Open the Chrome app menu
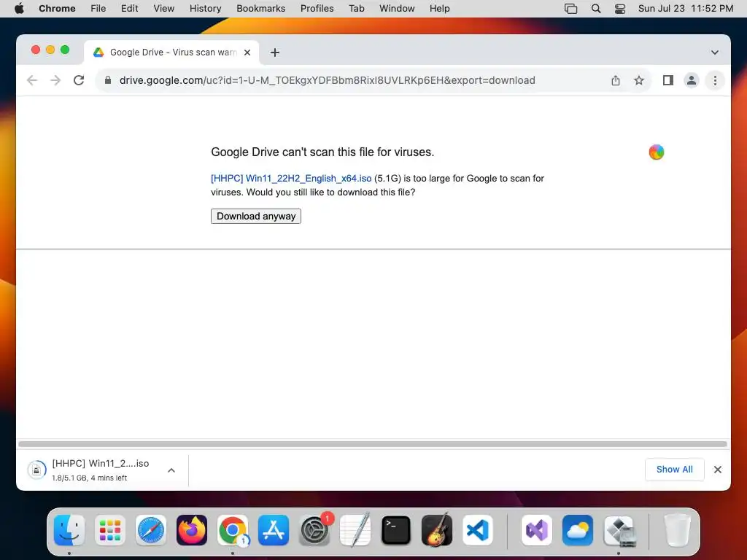Image resolution: width=747 pixels, height=560 pixels. [57, 9]
